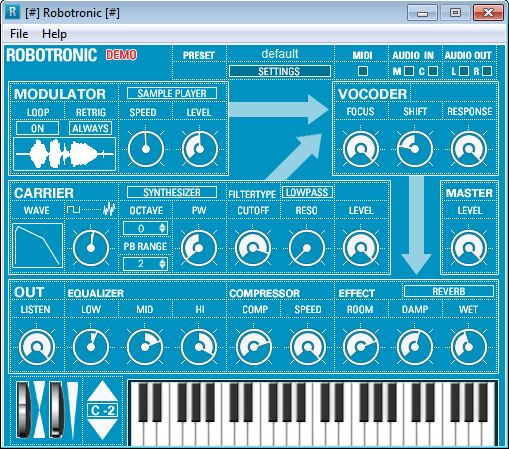Click the Modulator LEVEL knob
This screenshot has height=449, width=509.
(200, 149)
